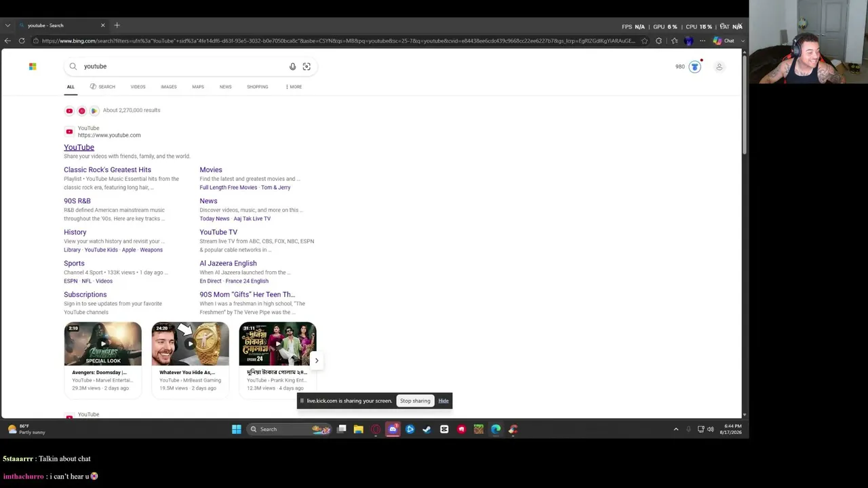Click the 'Today News' sublink
Viewport: 868px width, 488px height.
(x=214, y=219)
